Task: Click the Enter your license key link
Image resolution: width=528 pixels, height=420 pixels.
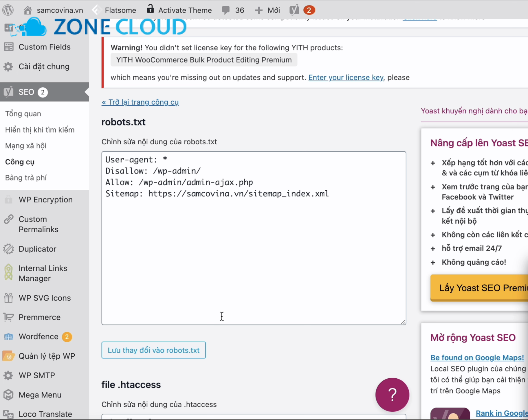Action: tap(346, 78)
